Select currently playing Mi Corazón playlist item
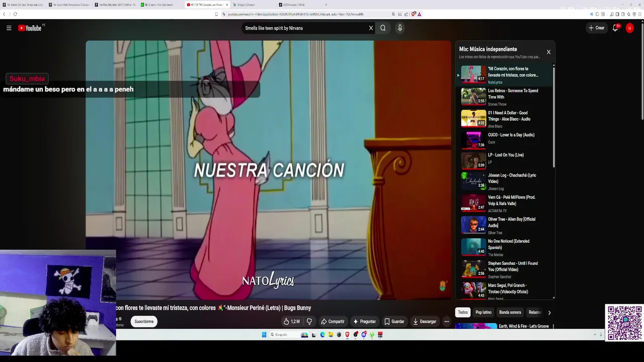This screenshot has width=644, height=362. tap(506, 75)
